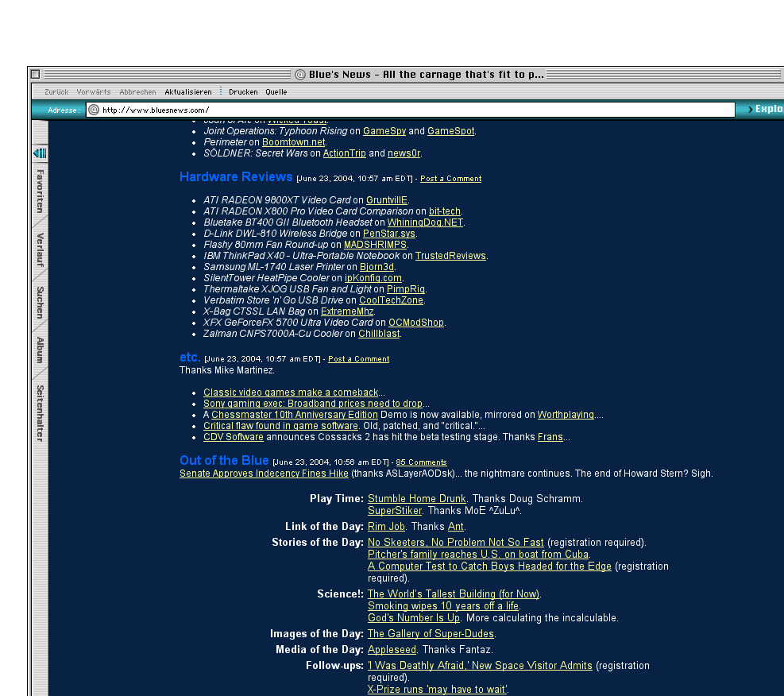784x696 pixels.
Task: Open The World's Tallest Building link
Action: coord(454,594)
